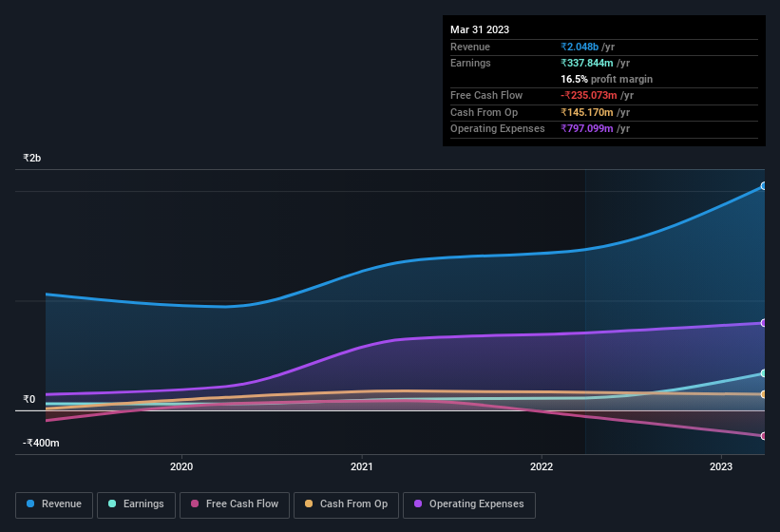Toggle the Revenue legend button
The height and width of the screenshot is (532, 780).
click(x=54, y=505)
